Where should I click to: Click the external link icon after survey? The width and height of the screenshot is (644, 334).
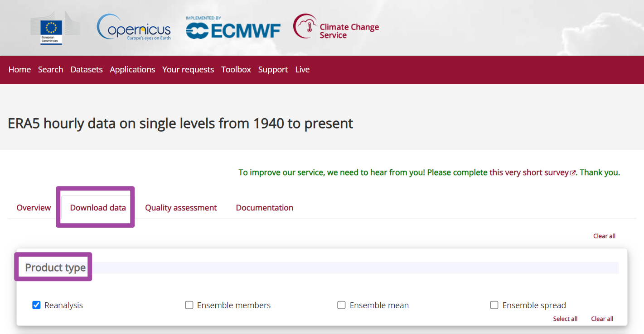pyautogui.click(x=573, y=173)
